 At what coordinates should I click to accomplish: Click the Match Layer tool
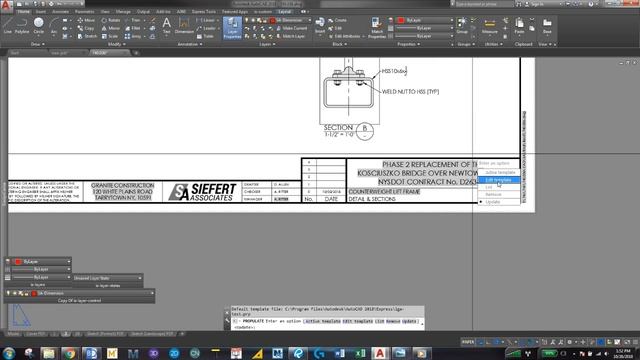pos(290,36)
